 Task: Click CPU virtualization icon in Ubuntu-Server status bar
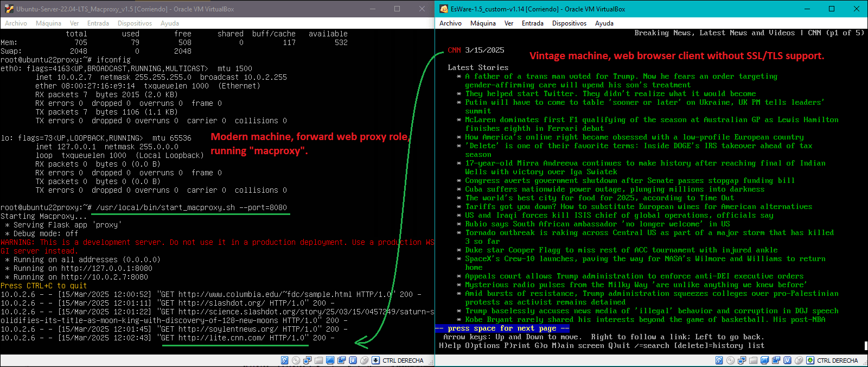[353, 360]
